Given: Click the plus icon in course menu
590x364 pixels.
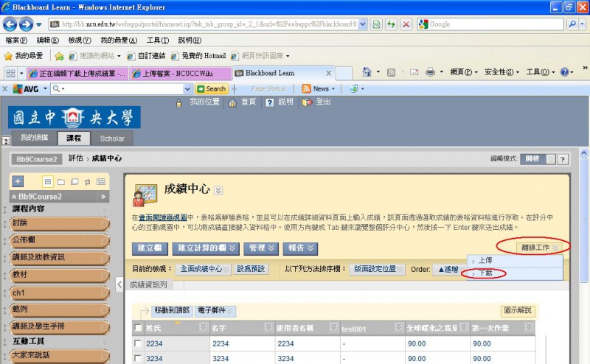Looking at the screenshot, I should 18,181.
